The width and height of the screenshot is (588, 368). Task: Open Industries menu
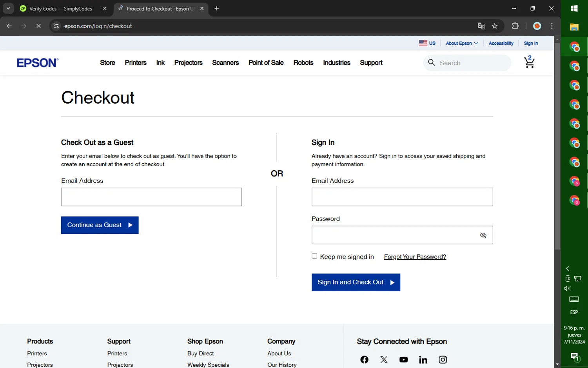pos(337,63)
